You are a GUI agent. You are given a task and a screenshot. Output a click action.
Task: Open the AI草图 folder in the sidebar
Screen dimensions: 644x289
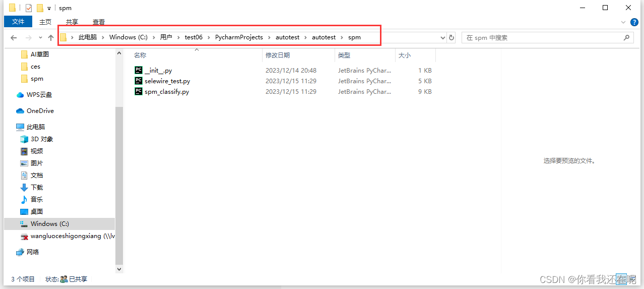click(x=40, y=54)
